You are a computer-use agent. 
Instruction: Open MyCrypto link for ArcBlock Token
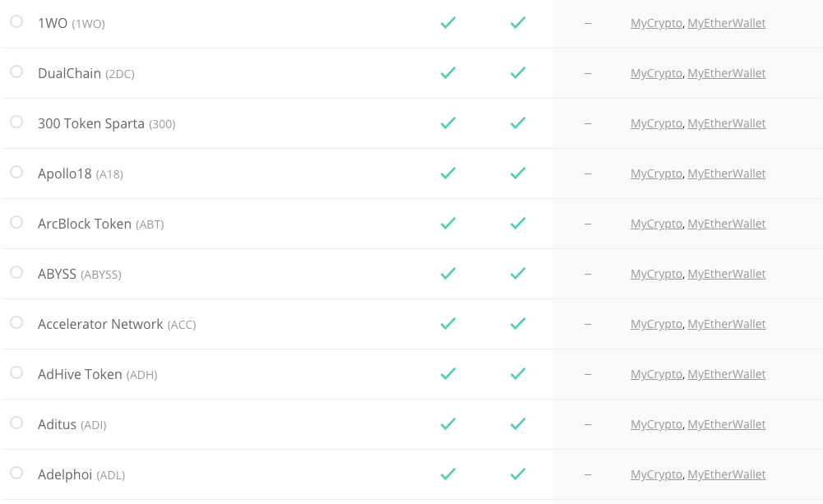click(x=656, y=224)
